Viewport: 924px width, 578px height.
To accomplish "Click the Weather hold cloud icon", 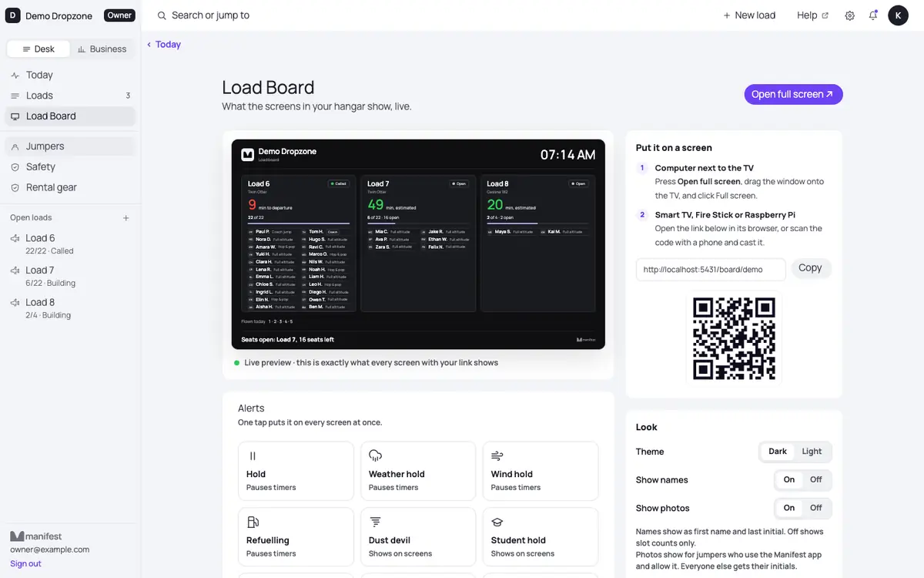I will [x=376, y=455].
